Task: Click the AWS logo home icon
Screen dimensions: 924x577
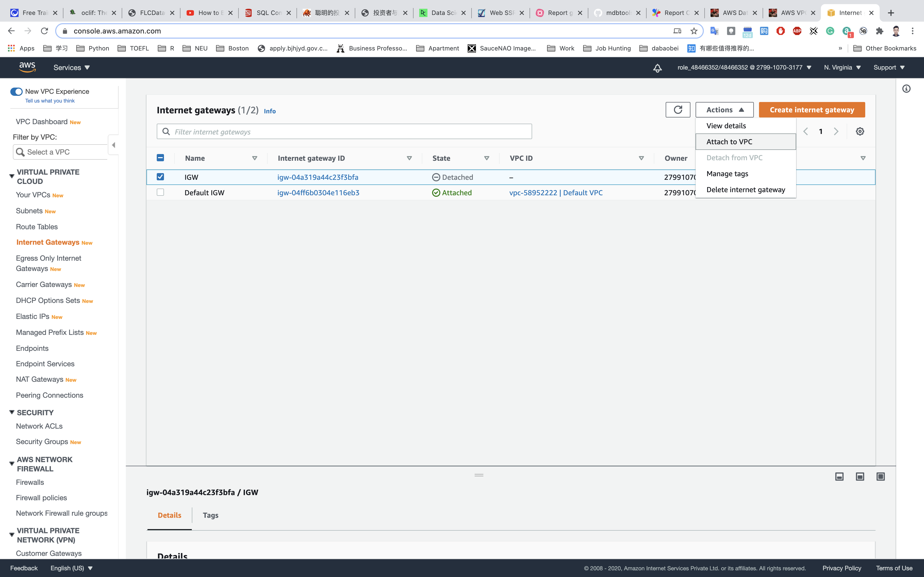Action: click(27, 67)
